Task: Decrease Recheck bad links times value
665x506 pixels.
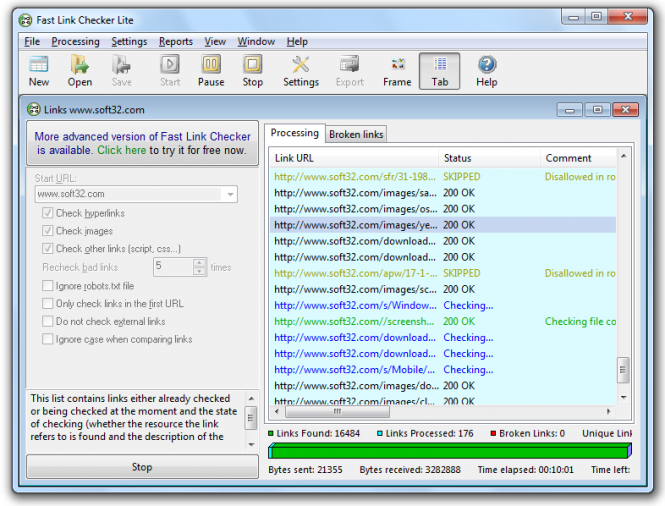Action: pyautogui.click(x=199, y=271)
